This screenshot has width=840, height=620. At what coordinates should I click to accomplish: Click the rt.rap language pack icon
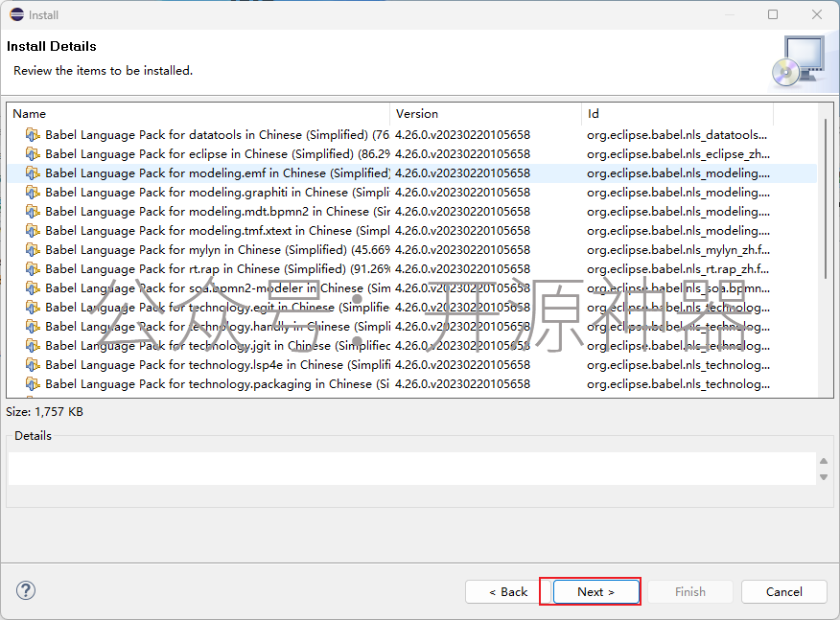tap(33, 269)
